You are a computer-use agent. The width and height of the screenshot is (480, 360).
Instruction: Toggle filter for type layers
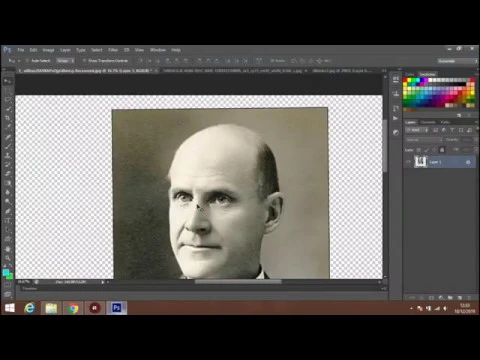(452, 130)
